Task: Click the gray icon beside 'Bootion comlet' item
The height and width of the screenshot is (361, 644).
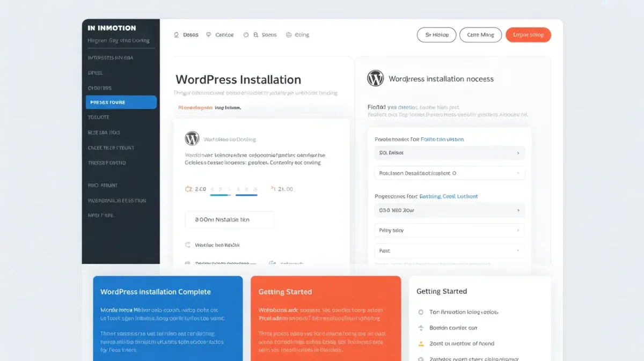Action: click(x=421, y=328)
